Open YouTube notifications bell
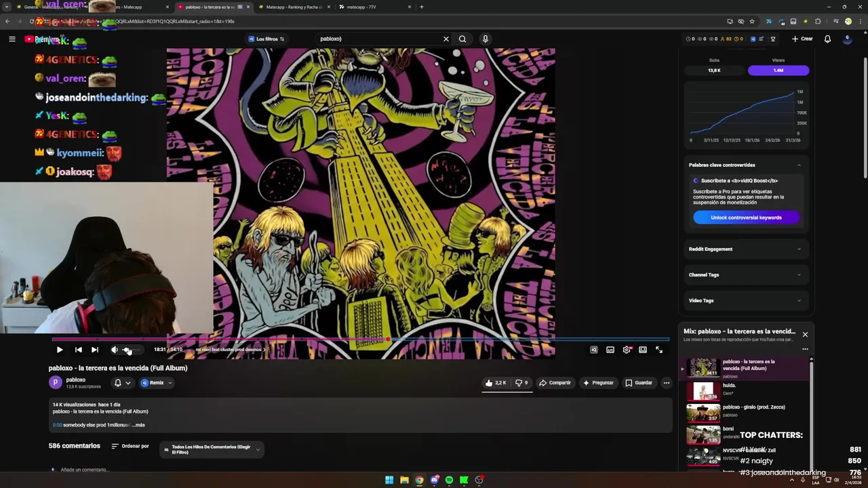Screen dimensions: 868x488 tap(827, 39)
